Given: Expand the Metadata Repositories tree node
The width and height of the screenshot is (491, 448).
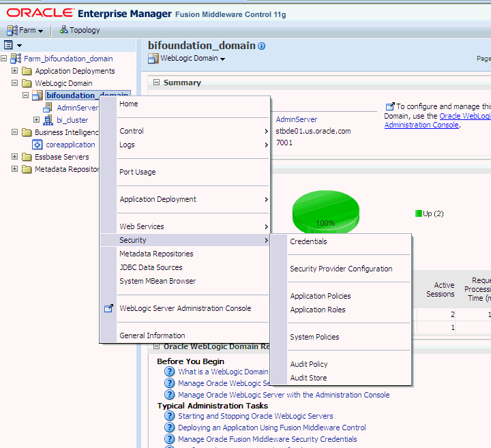Looking at the screenshot, I should (x=15, y=169).
